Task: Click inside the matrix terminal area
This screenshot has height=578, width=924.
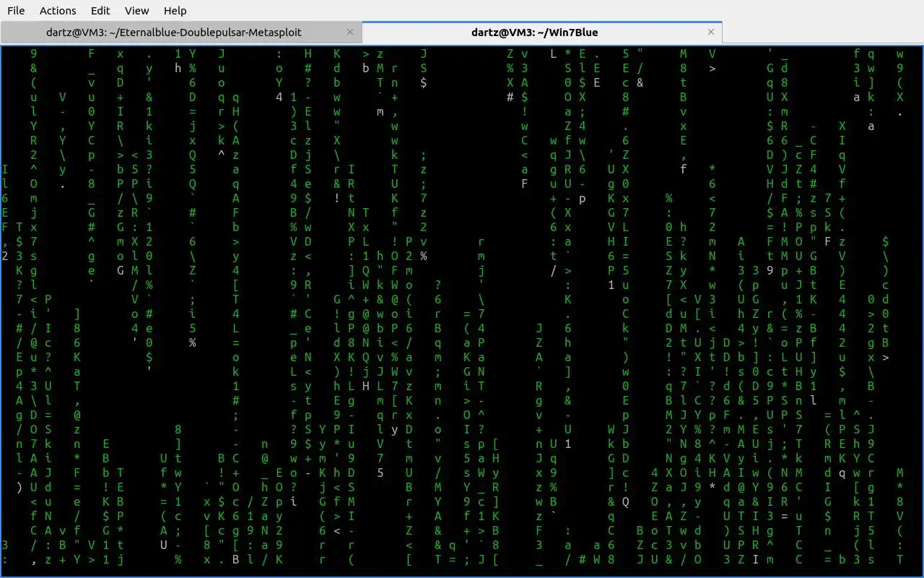Action: [462, 311]
